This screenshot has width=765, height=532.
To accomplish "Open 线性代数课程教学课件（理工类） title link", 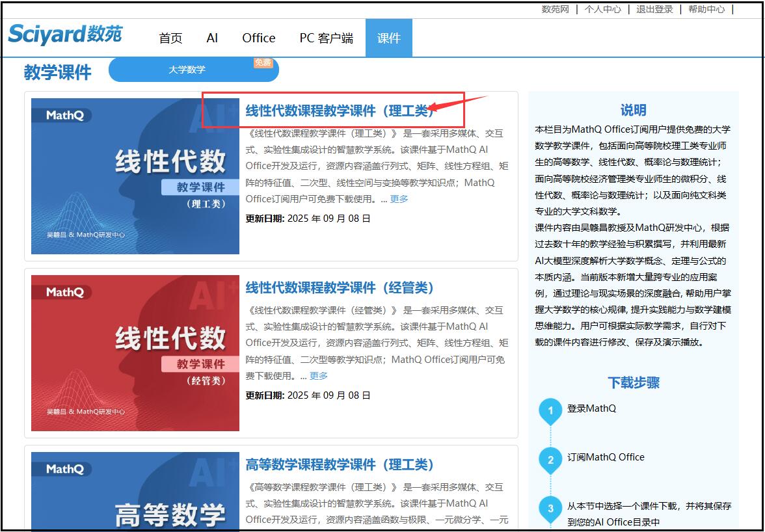I will coord(340,111).
